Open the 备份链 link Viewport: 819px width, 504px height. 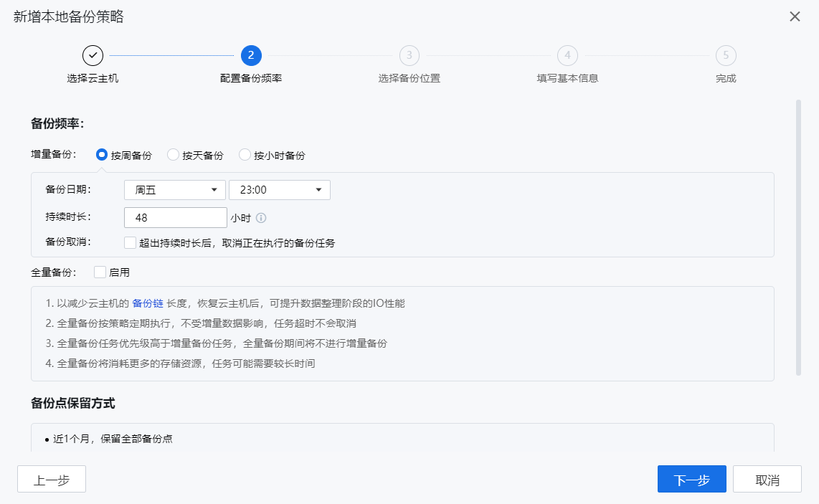(148, 303)
